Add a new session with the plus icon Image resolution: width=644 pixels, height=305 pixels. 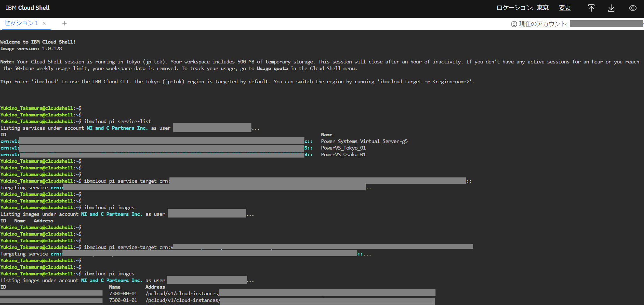pyautogui.click(x=64, y=23)
